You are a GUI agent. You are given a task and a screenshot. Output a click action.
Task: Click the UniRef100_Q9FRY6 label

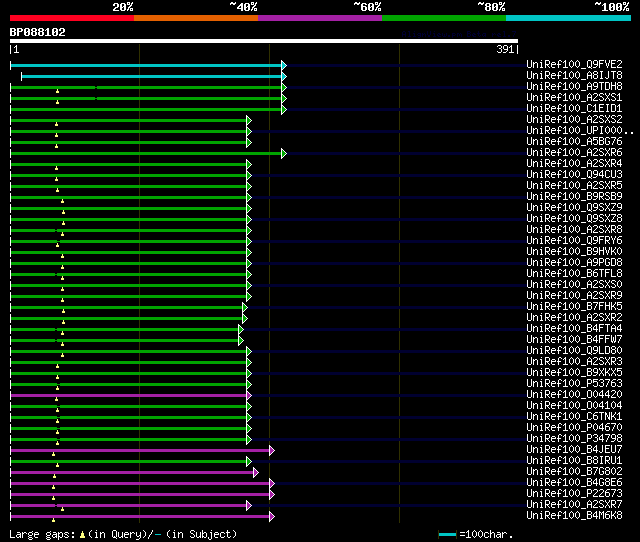pos(574,241)
